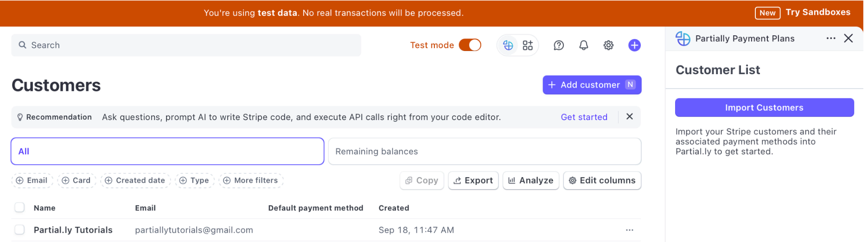Click the Add customer button
The image size is (868, 242).
pyautogui.click(x=592, y=85)
